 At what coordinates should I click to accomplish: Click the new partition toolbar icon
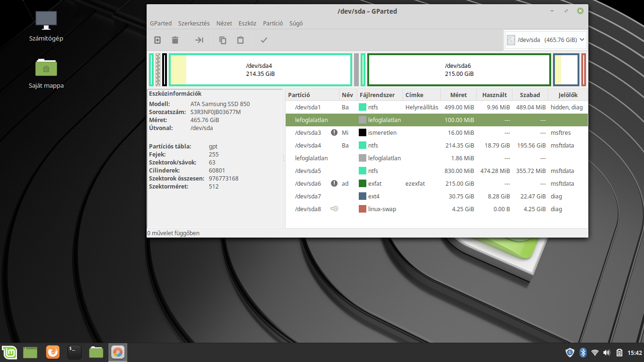[157, 40]
